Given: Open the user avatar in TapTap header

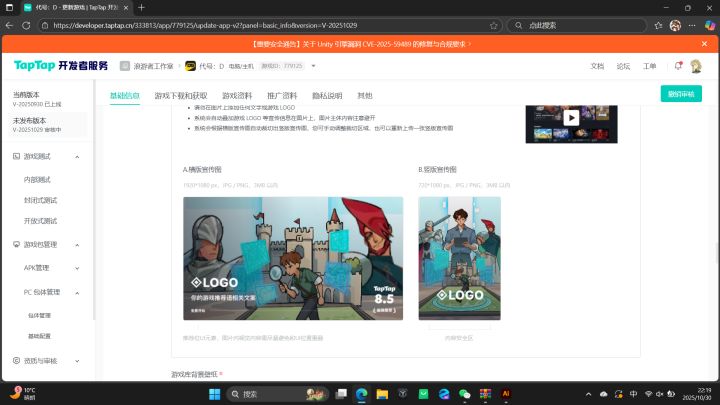Looking at the screenshot, I should pos(696,66).
